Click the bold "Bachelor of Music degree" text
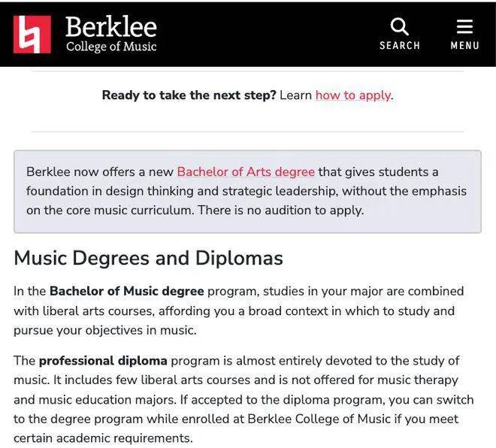The image size is (496, 448). click(127, 291)
